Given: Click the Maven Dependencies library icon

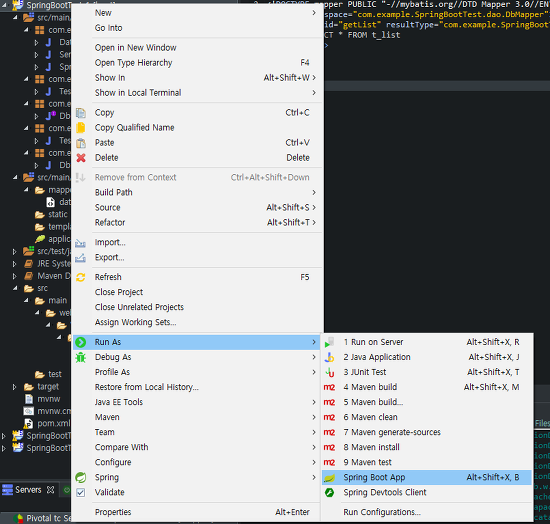Looking at the screenshot, I should point(28,276).
